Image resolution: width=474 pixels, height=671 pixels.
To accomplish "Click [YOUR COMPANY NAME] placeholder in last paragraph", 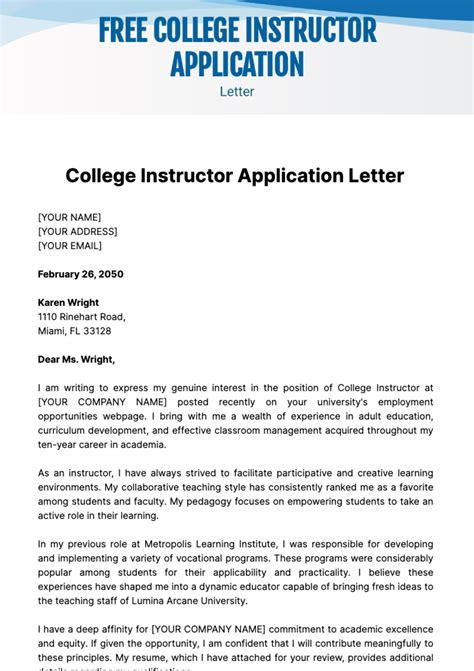I will 208,629.
